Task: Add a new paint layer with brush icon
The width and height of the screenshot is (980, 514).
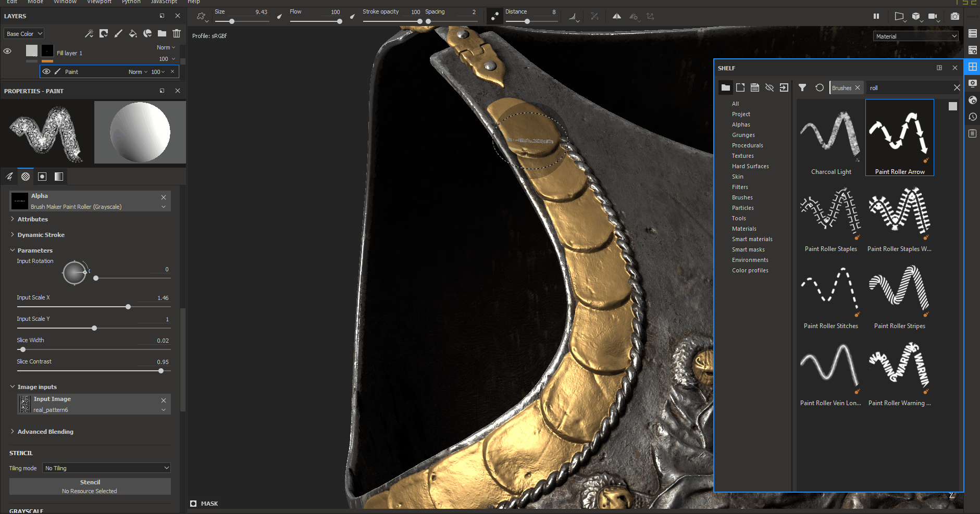Action: tap(118, 34)
